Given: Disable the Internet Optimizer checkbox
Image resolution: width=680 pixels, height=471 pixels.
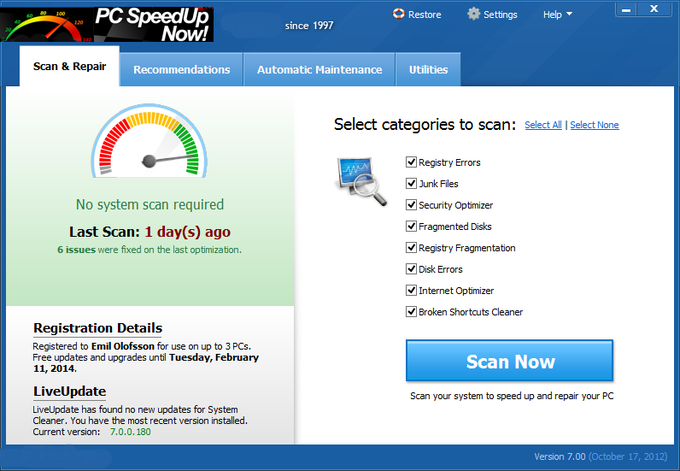Looking at the screenshot, I should 411,290.
